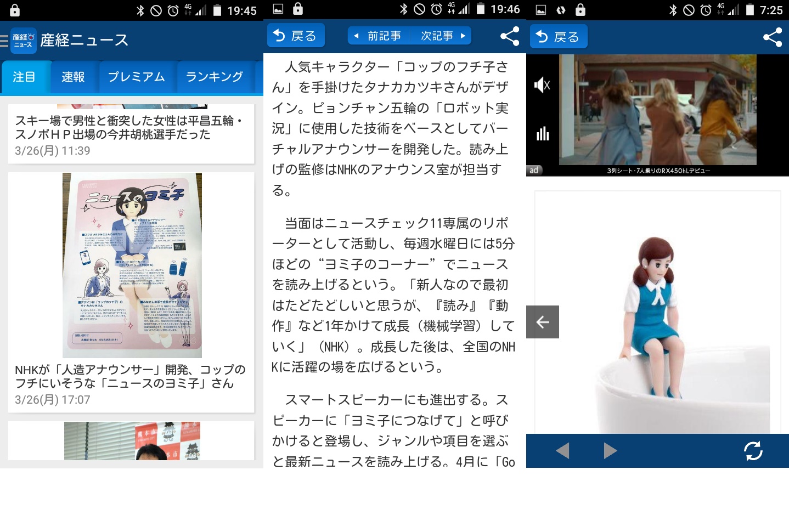Screen dimensions: 789x532
Task: Tap the audio bars icon on the ad
Action: [x=543, y=133]
